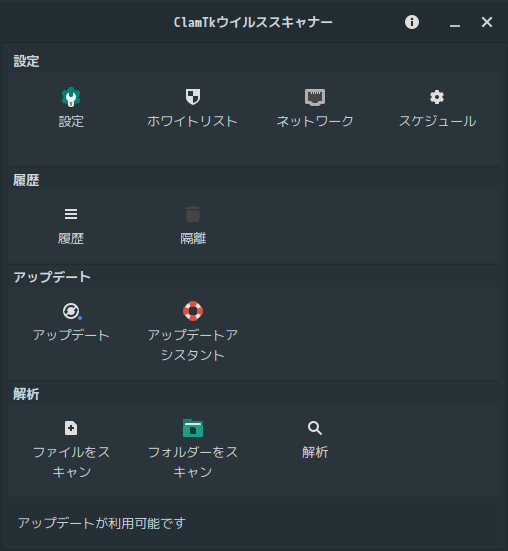The height and width of the screenshot is (551, 508).
Task: Open the スケジュール gear icon
Action: 437,97
